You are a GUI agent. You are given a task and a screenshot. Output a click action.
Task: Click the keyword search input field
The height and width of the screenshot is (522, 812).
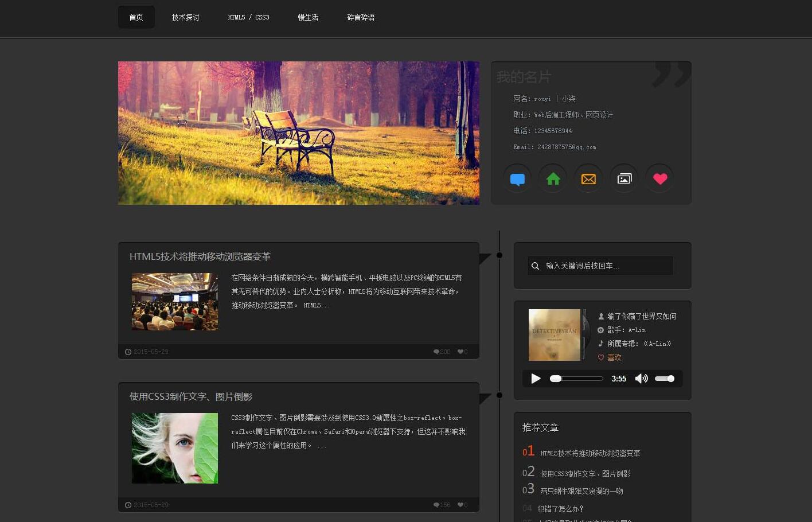pyautogui.click(x=602, y=266)
